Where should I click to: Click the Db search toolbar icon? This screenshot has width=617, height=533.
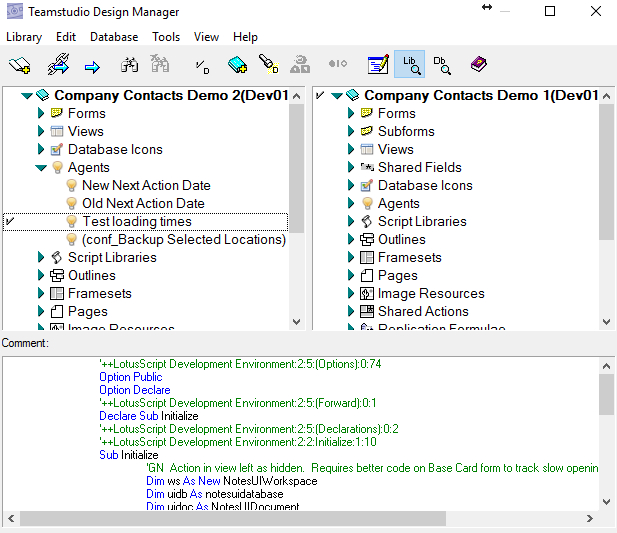(x=442, y=65)
